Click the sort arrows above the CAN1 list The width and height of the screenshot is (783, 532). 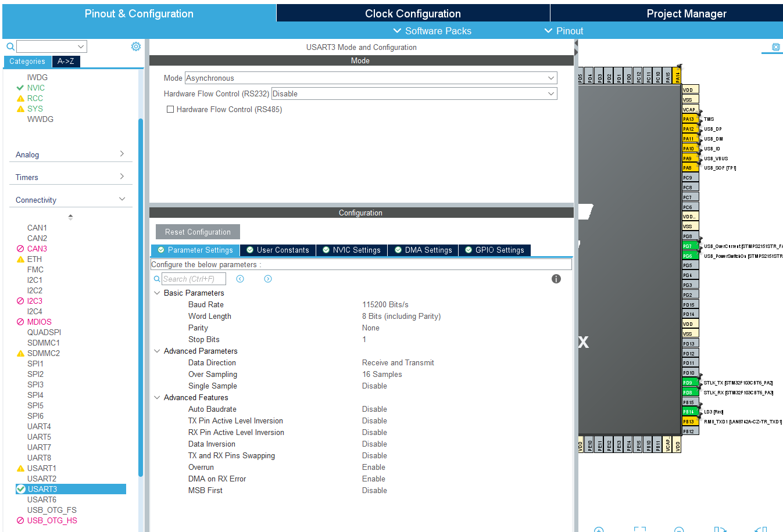(x=70, y=217)
